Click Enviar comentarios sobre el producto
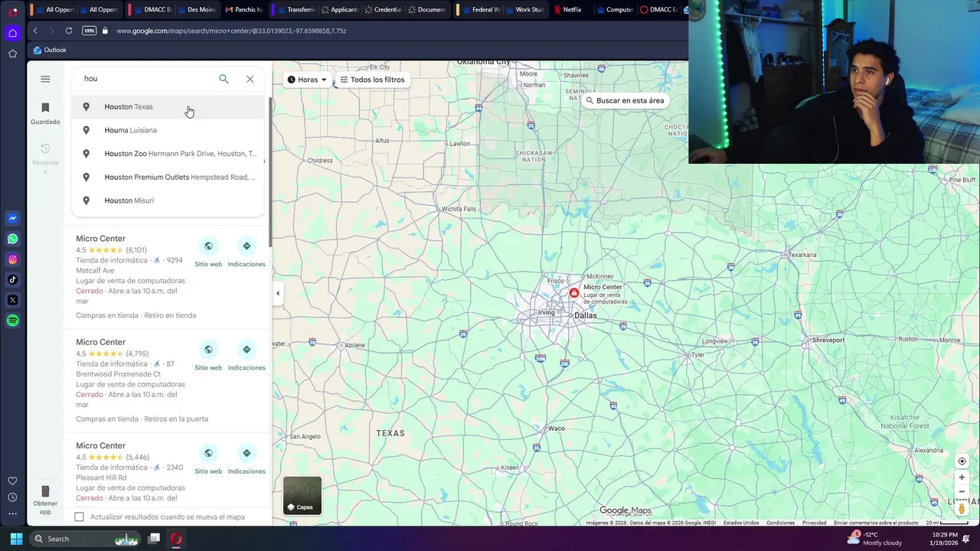This screenshot has width=980, height=551. [x=876, y=523]
